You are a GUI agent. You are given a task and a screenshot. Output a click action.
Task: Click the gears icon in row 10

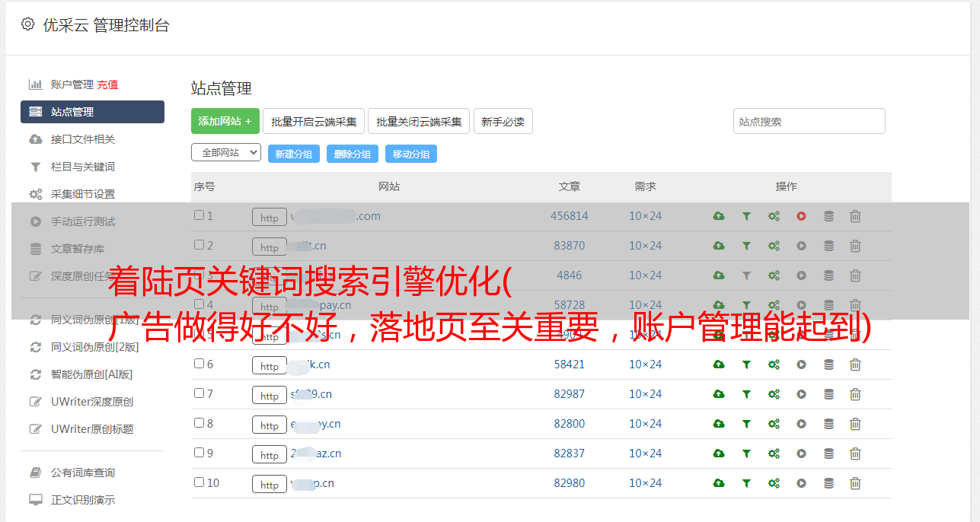(x=774, y=483)
